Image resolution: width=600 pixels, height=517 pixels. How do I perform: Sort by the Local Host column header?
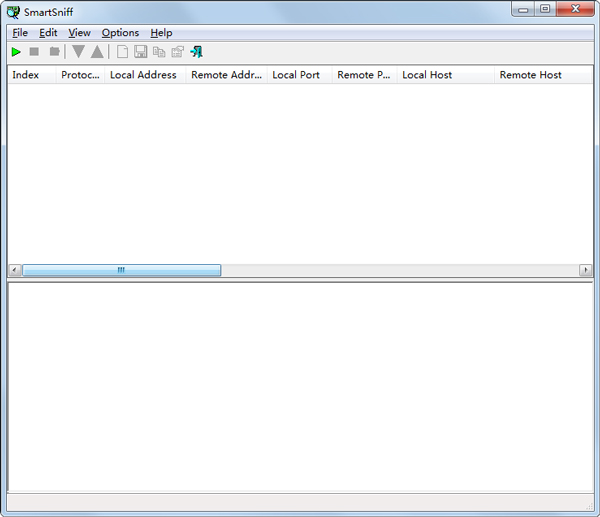coord(446,75)
